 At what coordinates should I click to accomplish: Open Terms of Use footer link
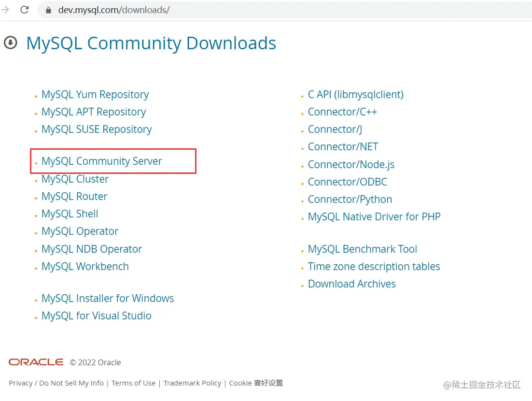[134, 383]
